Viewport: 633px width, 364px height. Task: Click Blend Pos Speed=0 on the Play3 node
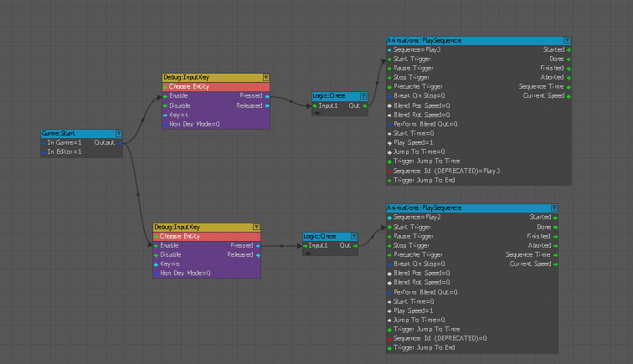(x=419, y=105)
